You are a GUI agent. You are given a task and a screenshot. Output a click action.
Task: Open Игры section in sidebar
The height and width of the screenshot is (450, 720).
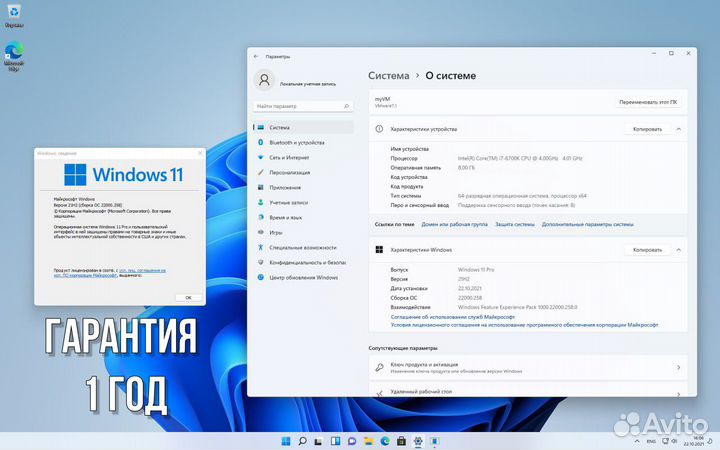(x=303, y=232)
